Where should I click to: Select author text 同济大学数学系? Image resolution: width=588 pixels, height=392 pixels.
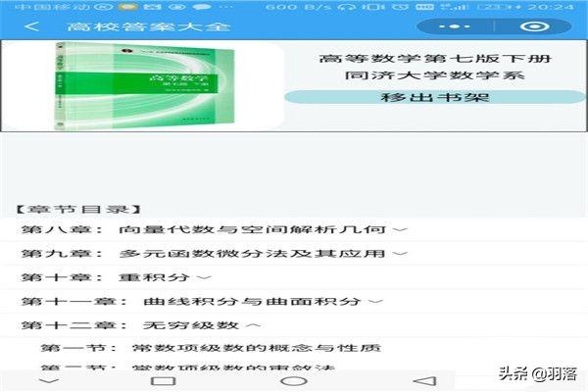(x=434, y=75)
